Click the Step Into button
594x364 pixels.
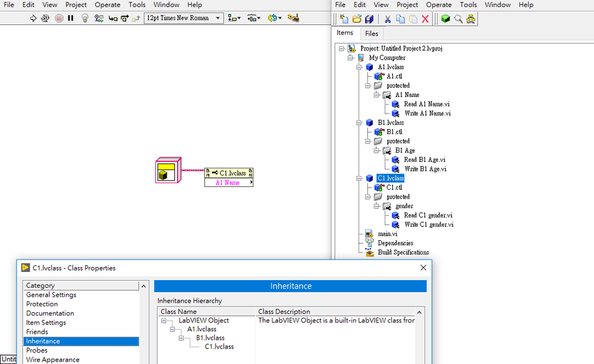coord(113,18)
